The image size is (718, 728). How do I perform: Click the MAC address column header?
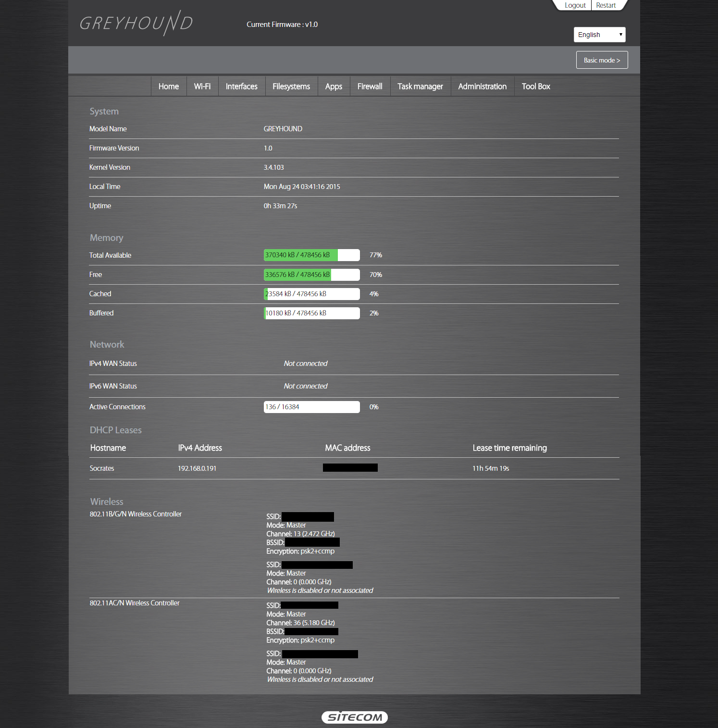[x=348, y=448]
